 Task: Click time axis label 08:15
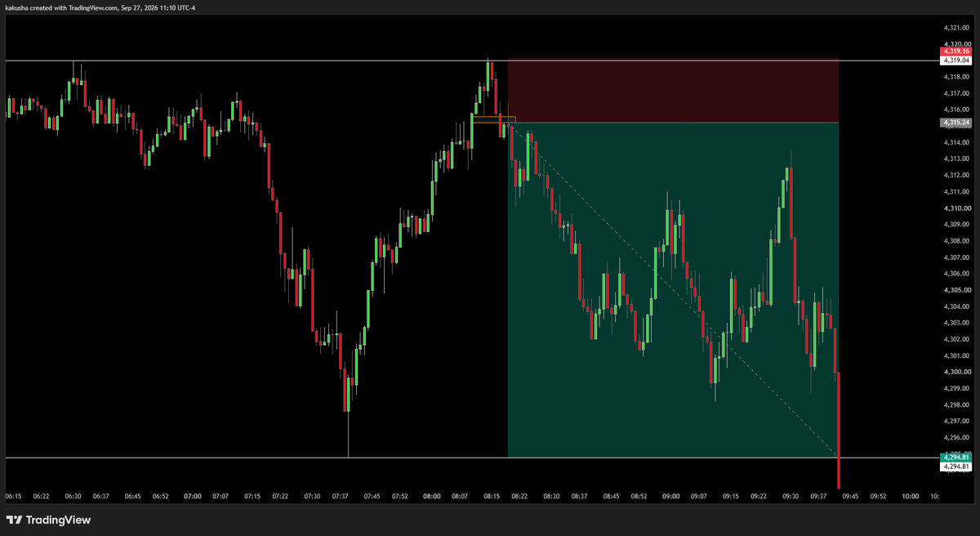tap(492, 496)
